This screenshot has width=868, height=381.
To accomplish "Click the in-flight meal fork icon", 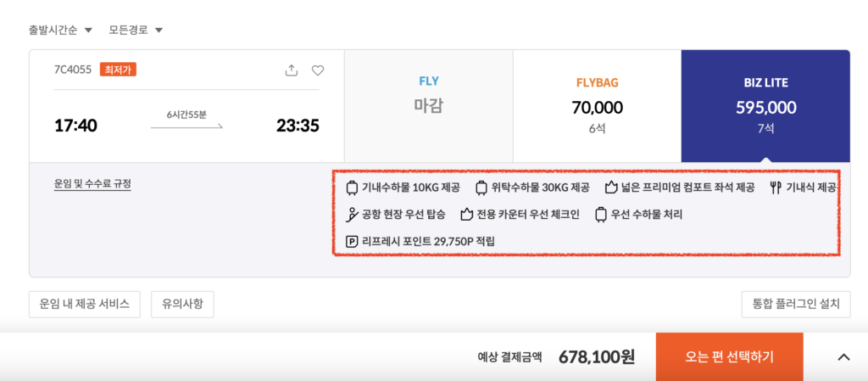I will pyautogui.click(x=775, y=188).
